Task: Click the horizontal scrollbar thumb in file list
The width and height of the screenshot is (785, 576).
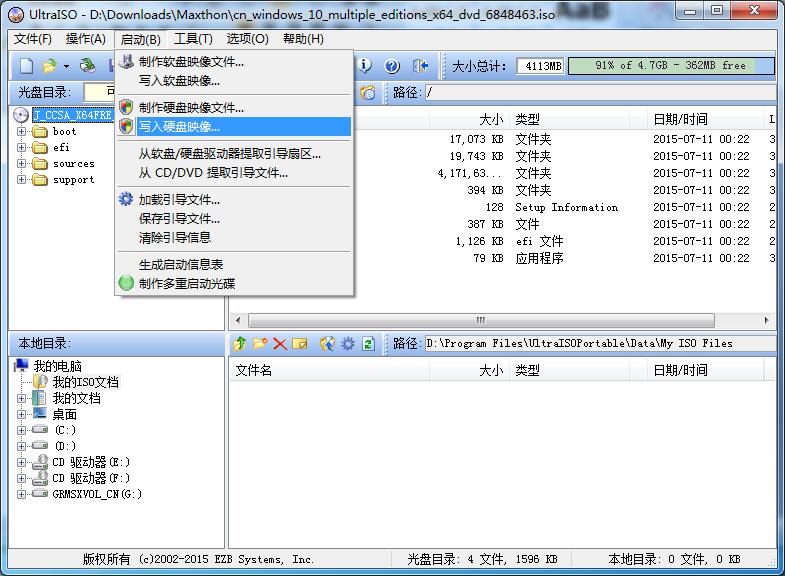Action: (481, 320)
